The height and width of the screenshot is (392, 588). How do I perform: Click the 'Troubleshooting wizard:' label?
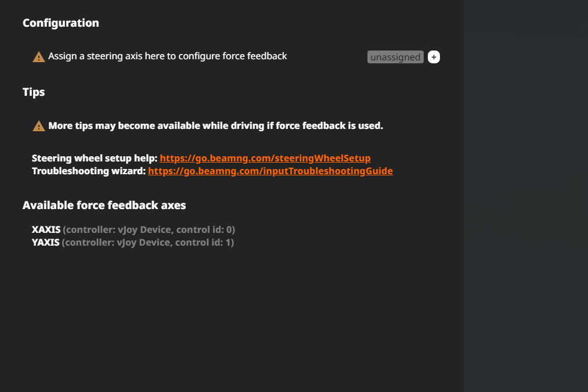click(x=88, y=171)
